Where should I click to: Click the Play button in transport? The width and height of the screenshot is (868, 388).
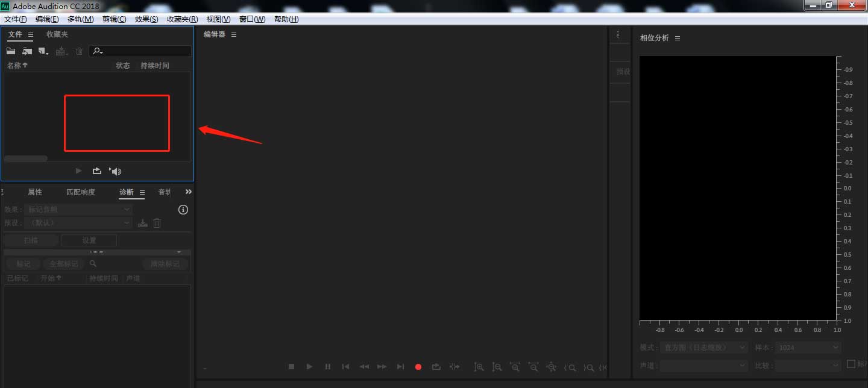309,366
